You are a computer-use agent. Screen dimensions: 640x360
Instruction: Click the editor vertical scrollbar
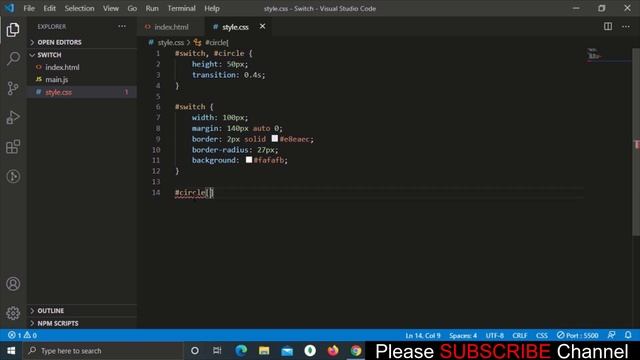click(x=636, y=142)
